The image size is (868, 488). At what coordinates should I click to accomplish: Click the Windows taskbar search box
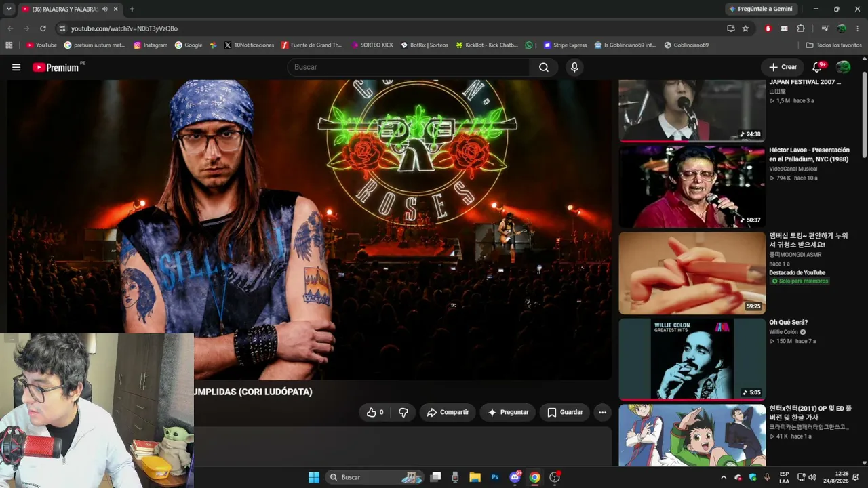(x=375, y=477)
